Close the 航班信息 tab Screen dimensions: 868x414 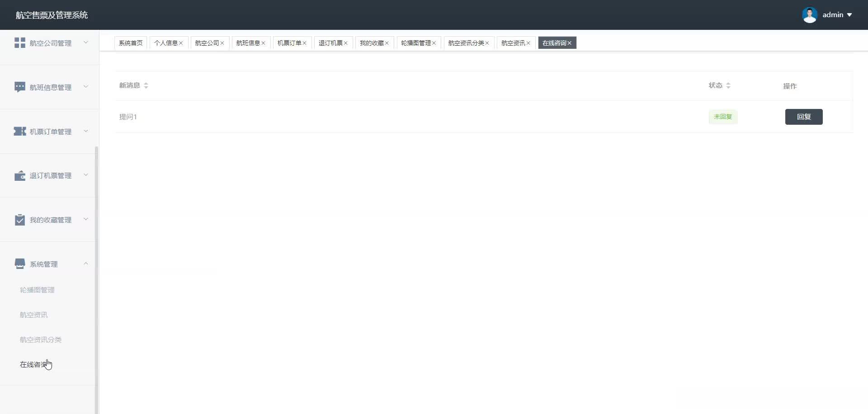tap(263, 43)
